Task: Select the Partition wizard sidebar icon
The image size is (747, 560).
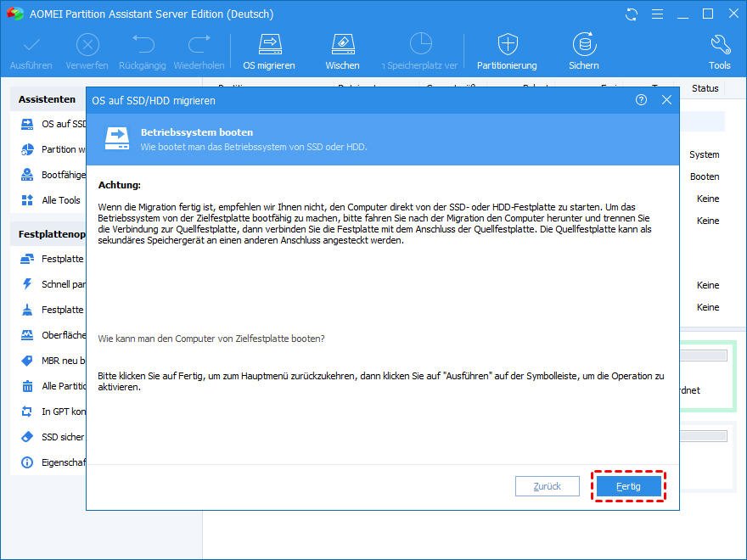Action: pos(27,149)
